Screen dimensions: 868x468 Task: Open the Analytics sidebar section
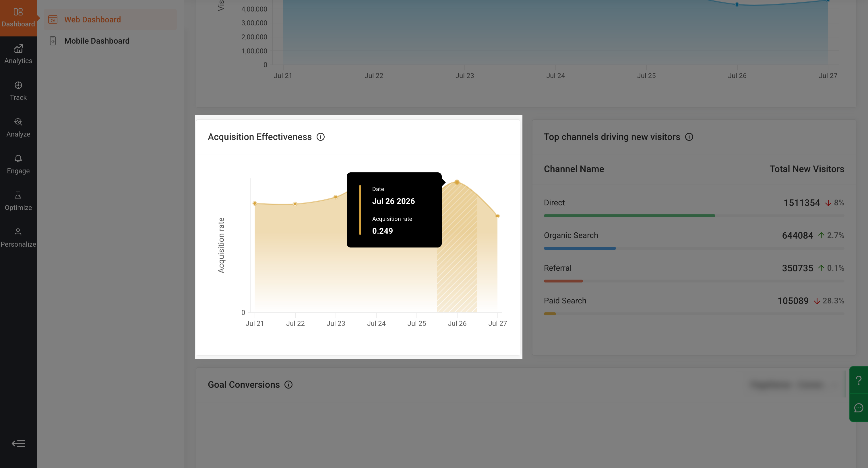[x=18, y=54]
